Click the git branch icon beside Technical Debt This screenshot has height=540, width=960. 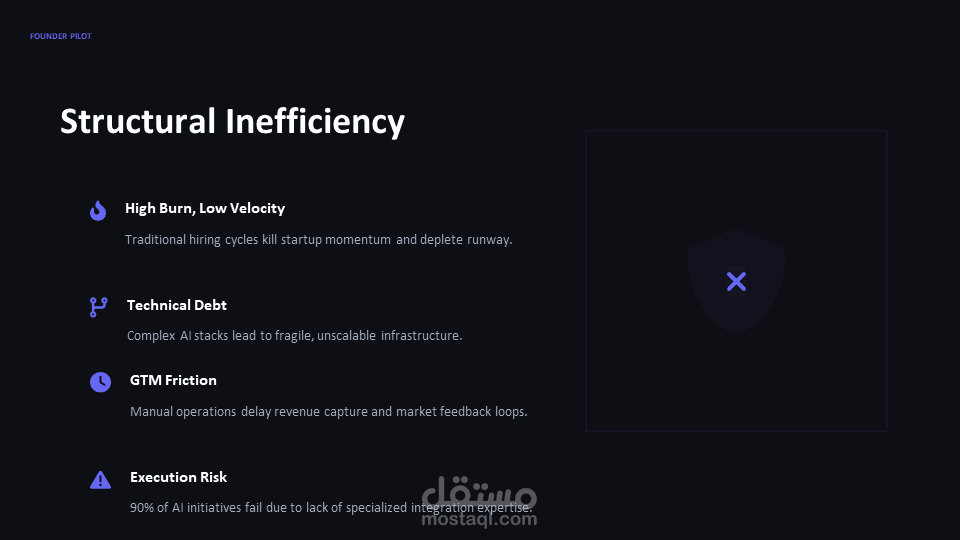(98, 307)
